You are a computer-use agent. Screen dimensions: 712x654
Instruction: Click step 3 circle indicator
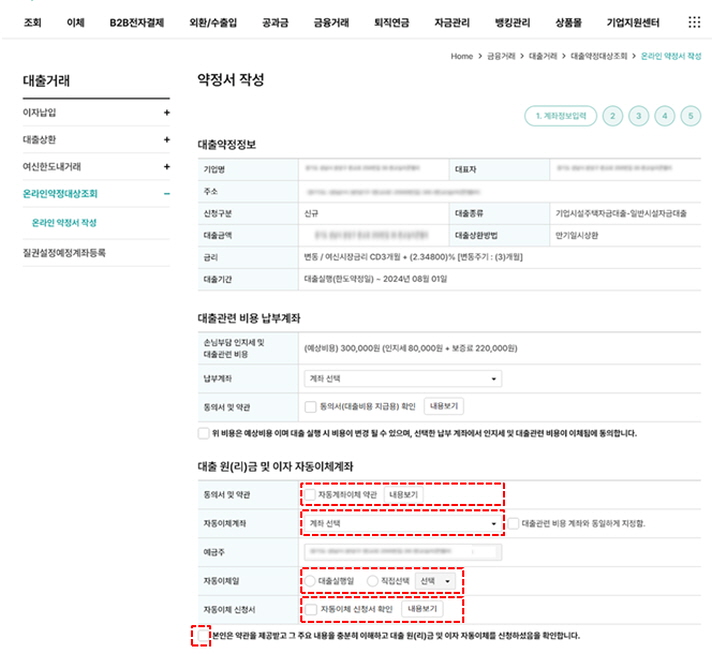(x=638, y=116)
